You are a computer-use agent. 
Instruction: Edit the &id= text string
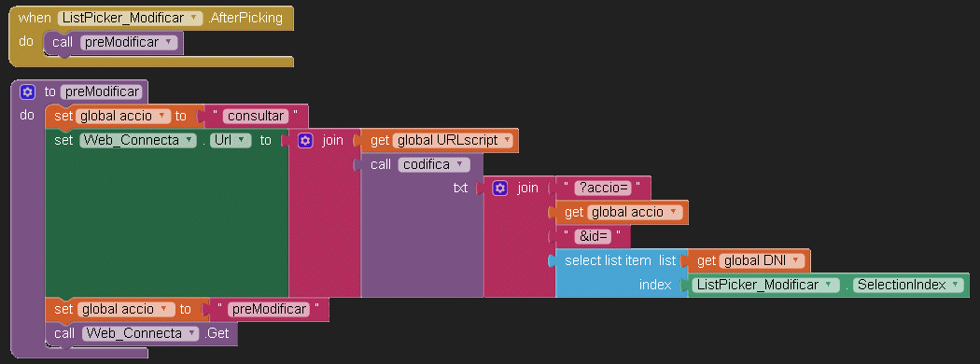click(x=593, y=236)
